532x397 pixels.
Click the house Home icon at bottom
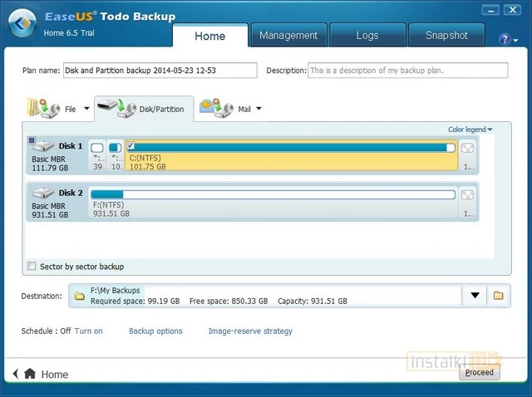[30, 374]
